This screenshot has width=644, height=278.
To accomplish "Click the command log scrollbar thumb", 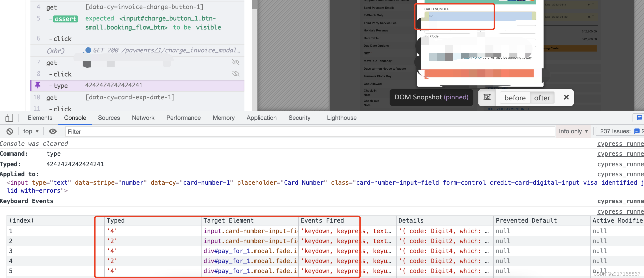I will [254, 4].
